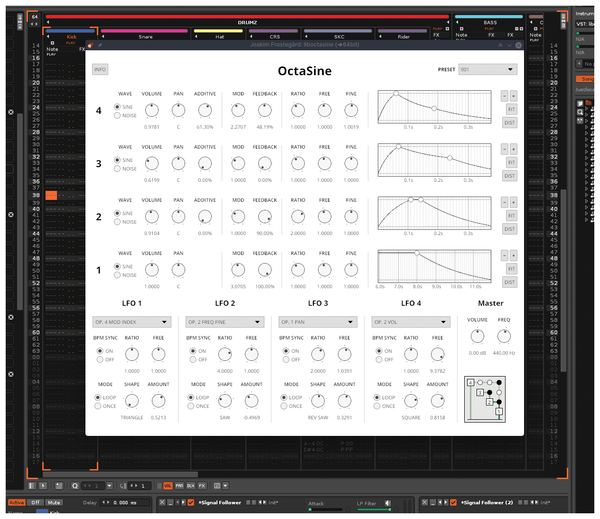The width and height of the screenshot is (600, 519).
Task: Collapse the Hat track with its arrow
Action: 196,37
